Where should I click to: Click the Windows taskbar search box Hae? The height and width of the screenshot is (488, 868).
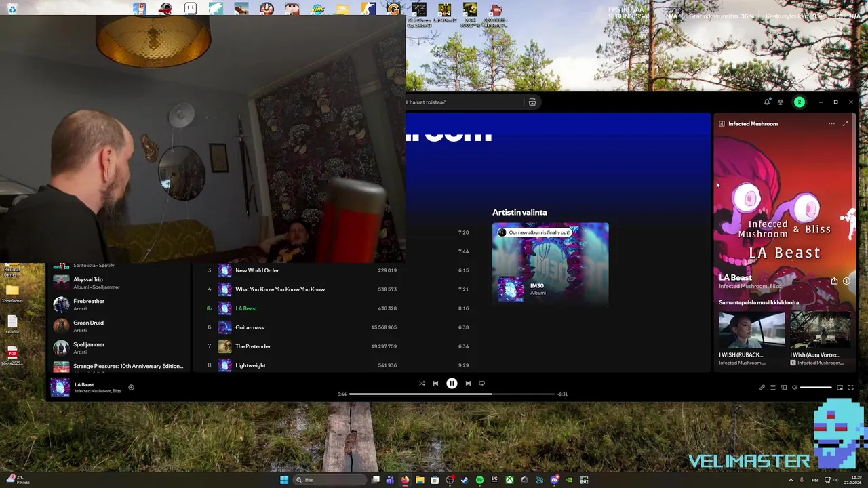pyautogui.click(x=330, y=480)
